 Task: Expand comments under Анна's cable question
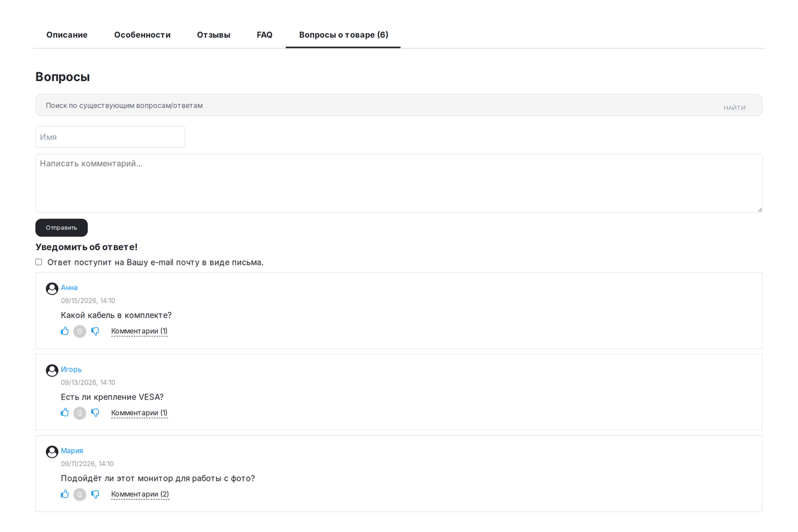[x=139, y=331]
